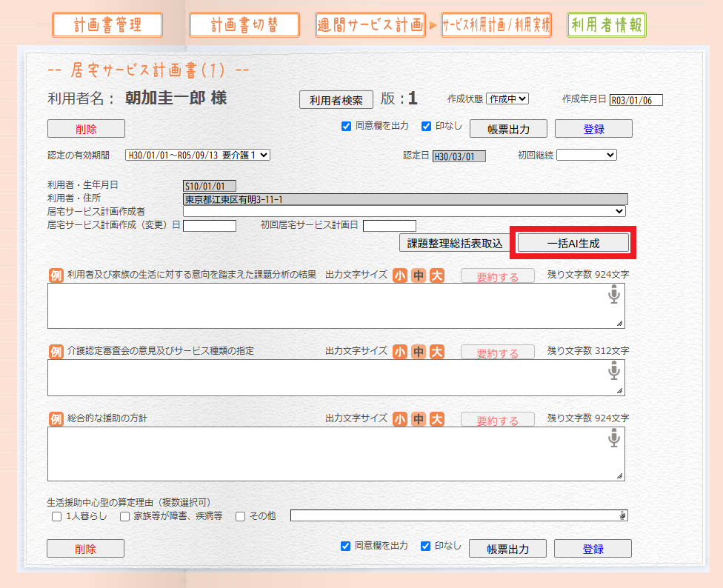Click microphone icon in first text area

[x=613, y=296]
